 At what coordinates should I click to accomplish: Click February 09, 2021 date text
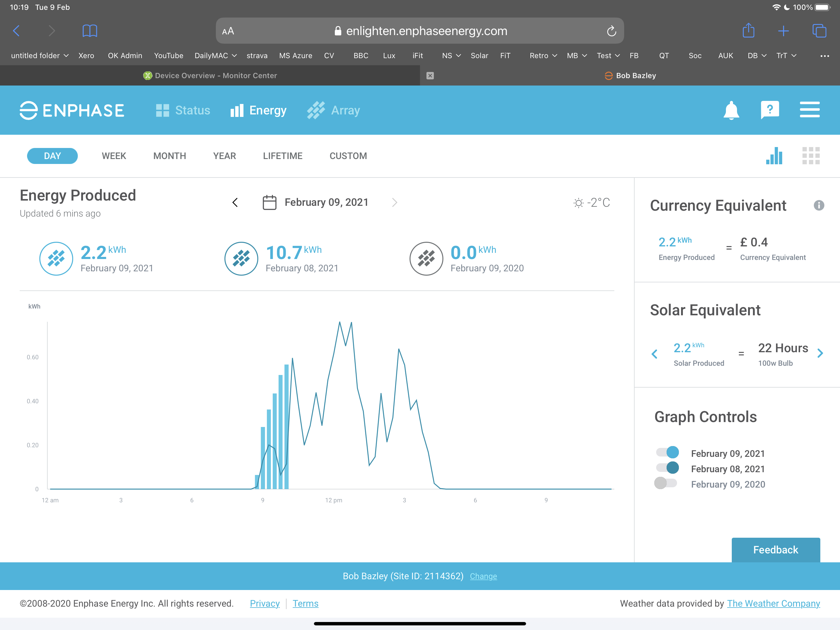tap(327, 202)
